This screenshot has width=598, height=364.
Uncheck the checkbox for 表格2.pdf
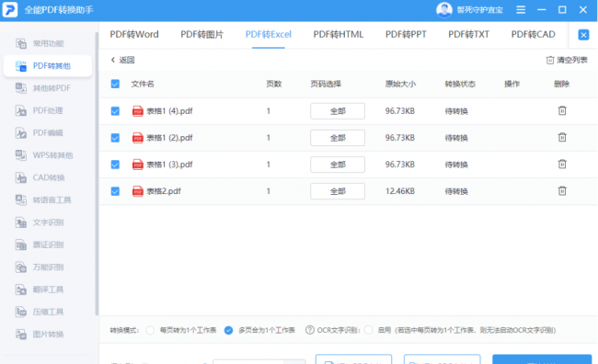115,191
